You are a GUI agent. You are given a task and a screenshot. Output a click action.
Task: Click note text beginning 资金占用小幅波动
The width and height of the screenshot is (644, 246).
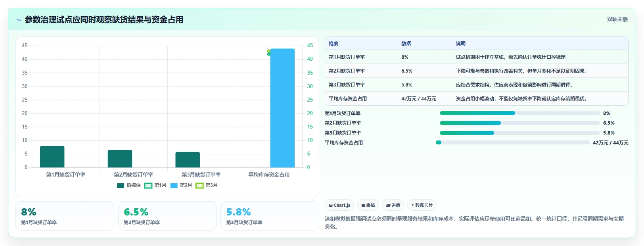pos(522,99)
